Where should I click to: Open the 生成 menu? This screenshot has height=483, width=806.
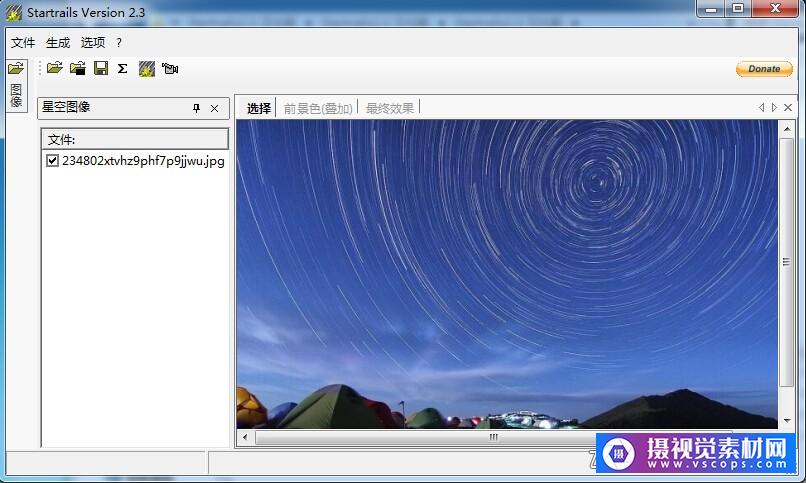point(58,42)
